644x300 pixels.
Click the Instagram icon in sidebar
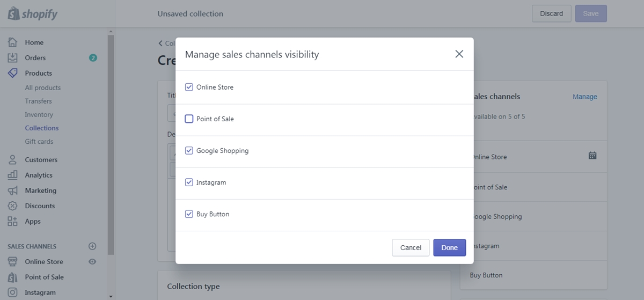13,292
